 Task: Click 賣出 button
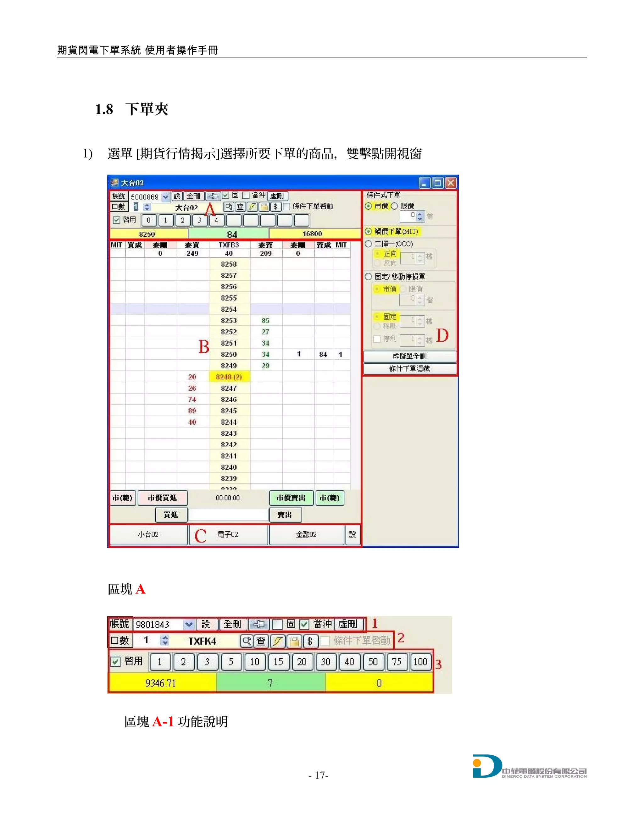coord(285,515)
